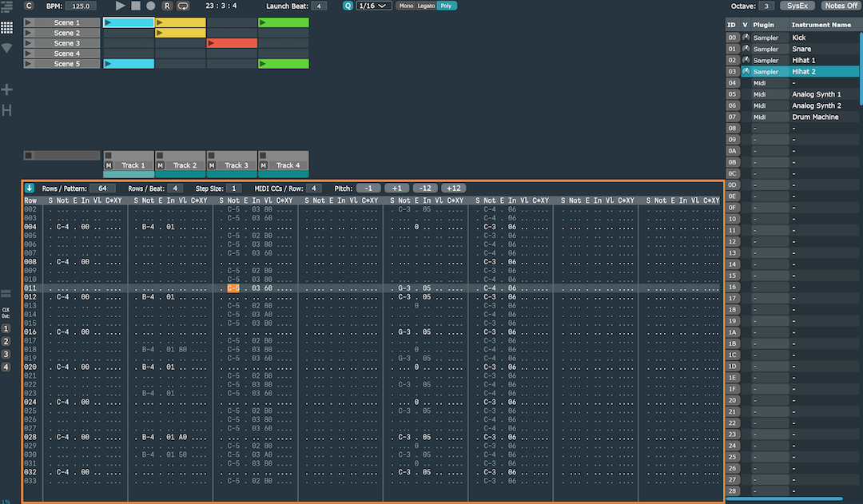Open the 1/16 quantize dropdown
The height and width of the screenshot is (504, 863).
(373, 6)
